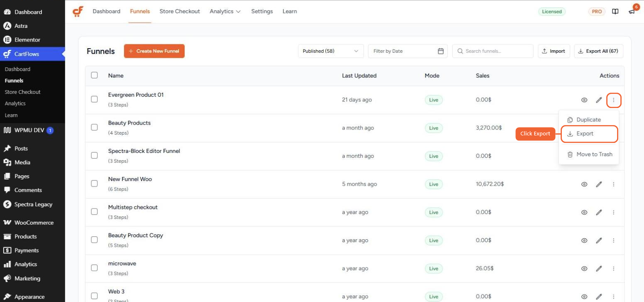The height and width of the screenshot is (302, 644).
Task: Switch to the Store Checkout tab
Action: (x=180, y=11)
